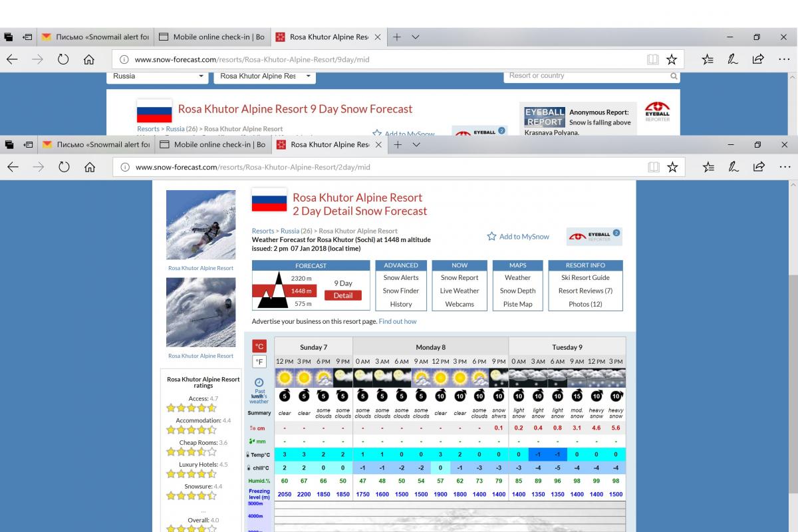This screenshot has height=532, width=798.
Task: Share the 2day forecast page
Action: 759,167
